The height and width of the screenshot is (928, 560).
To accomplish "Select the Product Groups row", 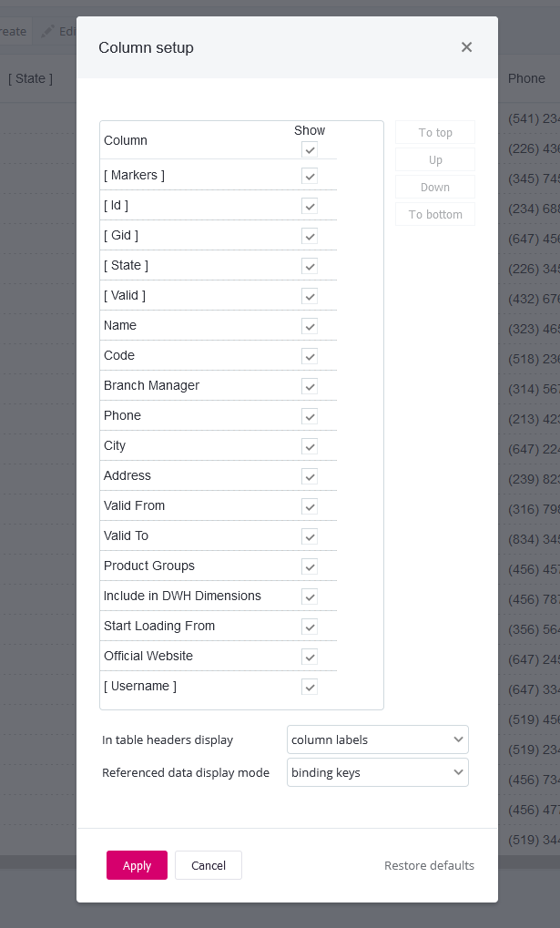I will (x=219, y=566).
